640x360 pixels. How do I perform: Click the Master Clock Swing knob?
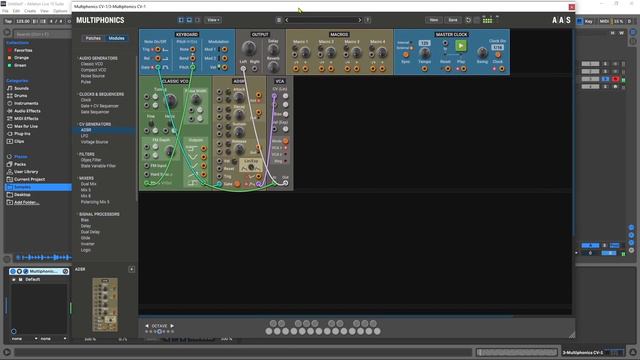click(x=482, y=52)
